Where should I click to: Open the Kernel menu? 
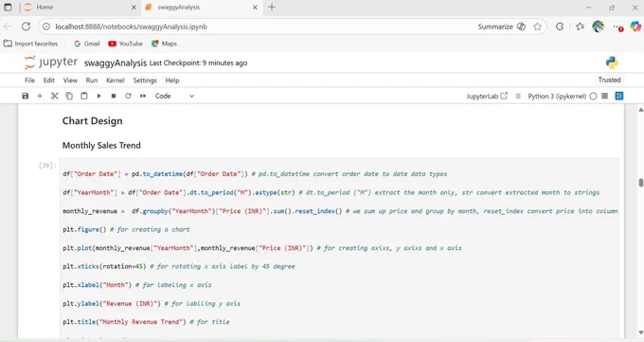click(x=115, y=81)
